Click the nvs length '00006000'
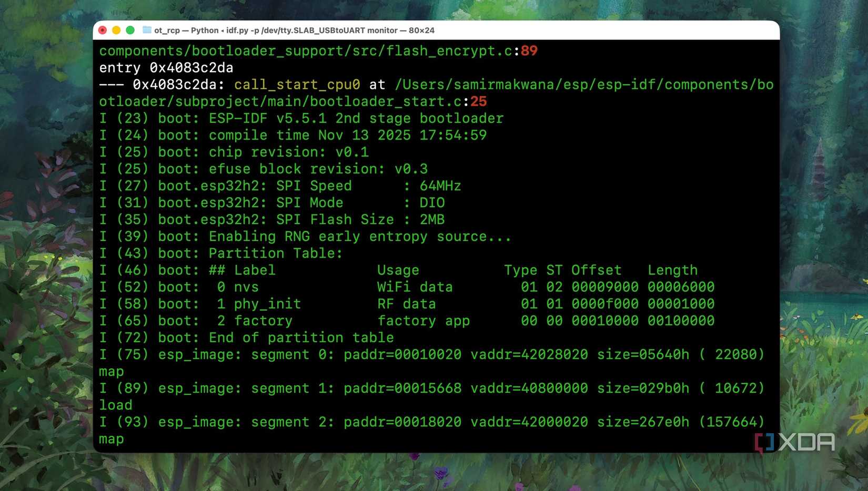The height and width of the screenshot is (491, 868). click(x=681, y=287)
